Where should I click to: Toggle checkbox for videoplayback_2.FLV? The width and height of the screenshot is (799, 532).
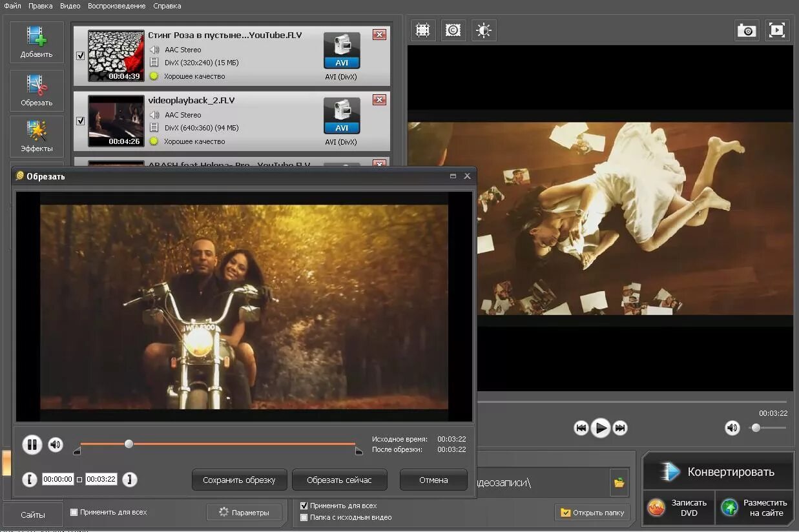pos(81,121)
